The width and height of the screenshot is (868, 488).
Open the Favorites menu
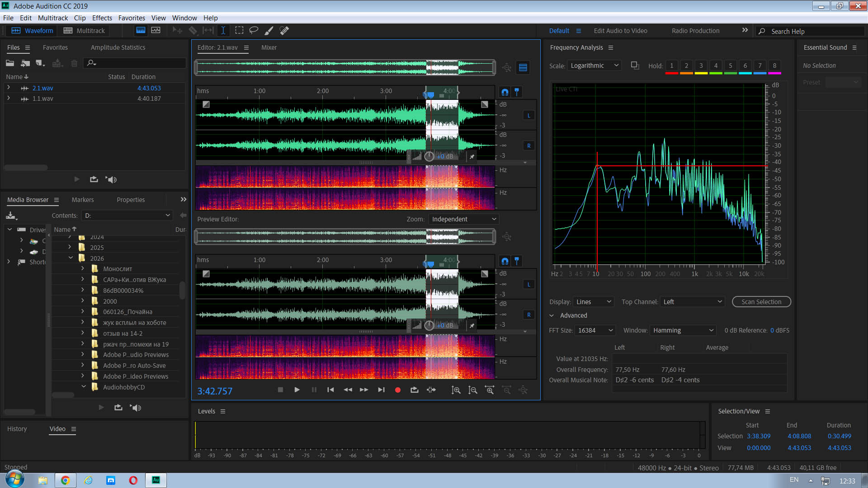coord(132,18)
